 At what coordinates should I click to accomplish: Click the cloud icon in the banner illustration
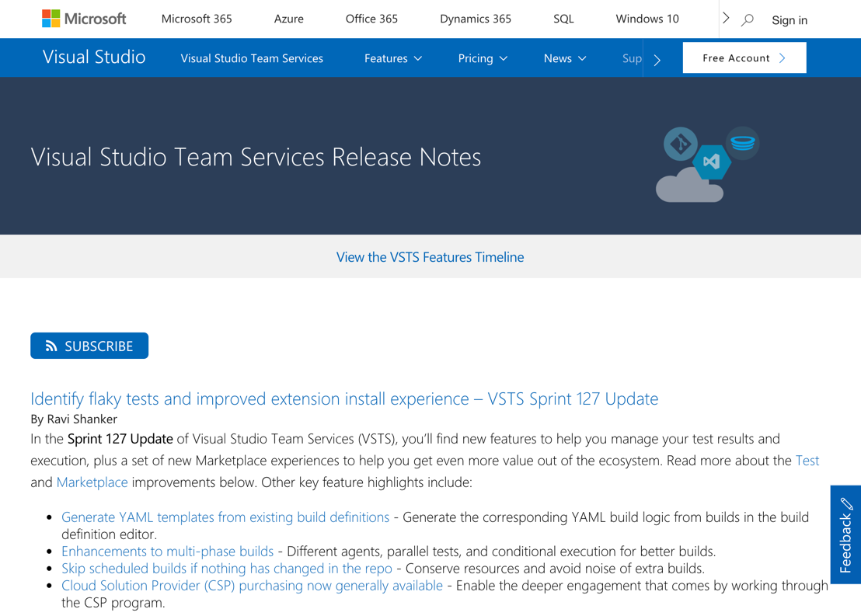click(687, 188)
